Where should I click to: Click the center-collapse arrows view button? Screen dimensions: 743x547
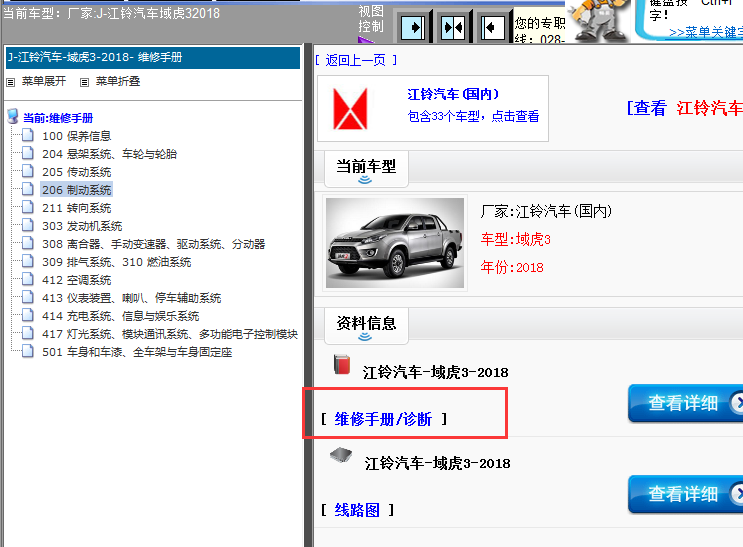453,28
